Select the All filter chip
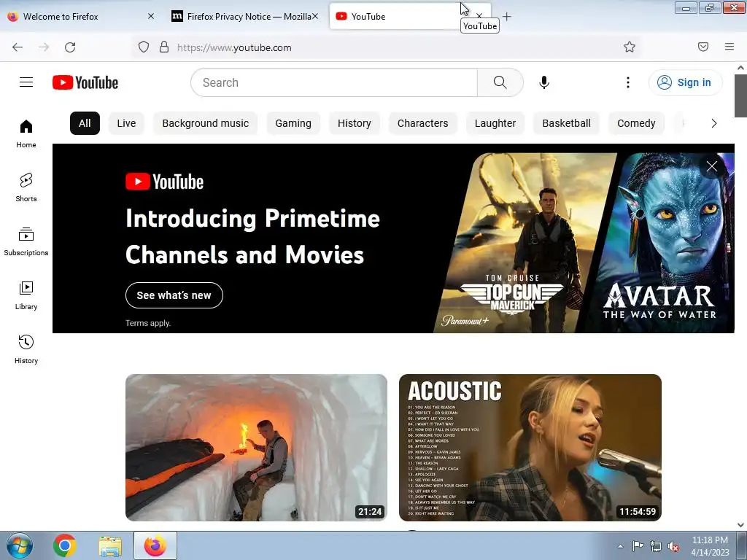This screenshot has width=747, height=560. click(x=85, y=123)
